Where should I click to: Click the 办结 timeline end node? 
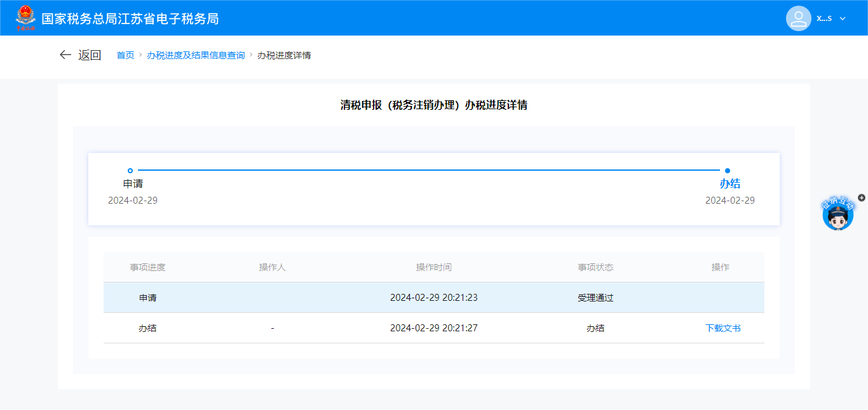728,171
